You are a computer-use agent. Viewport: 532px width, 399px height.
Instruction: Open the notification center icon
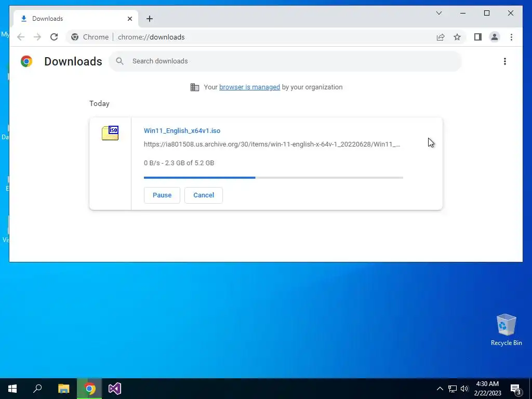click(516, 389)
